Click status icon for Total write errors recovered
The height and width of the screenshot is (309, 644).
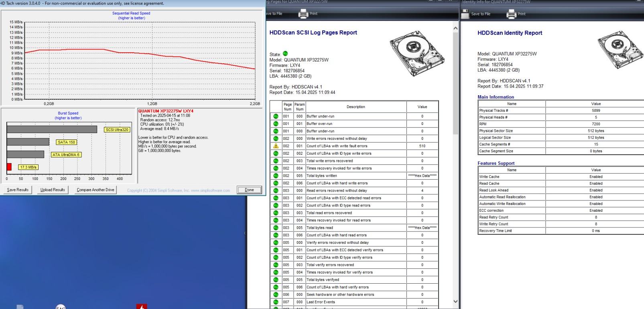(x=276, y=161)
